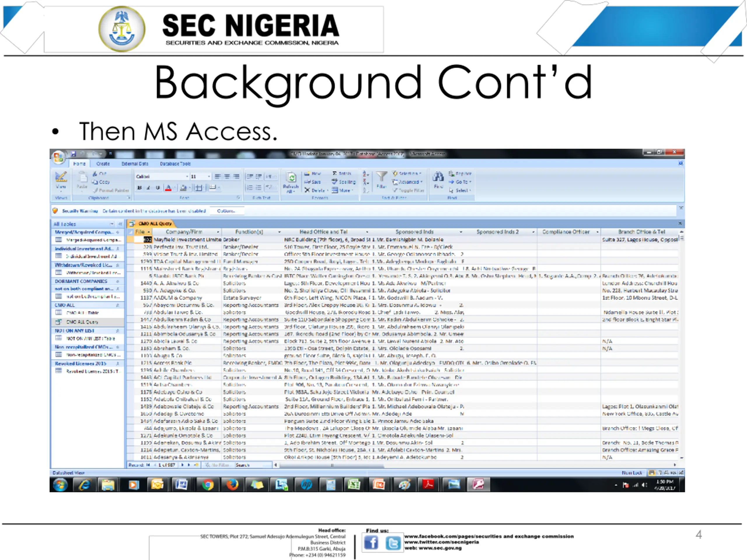This screenshot has height=560, width=747.
Task: Open the Selection filter dropdown
Action: pos(406,174)
